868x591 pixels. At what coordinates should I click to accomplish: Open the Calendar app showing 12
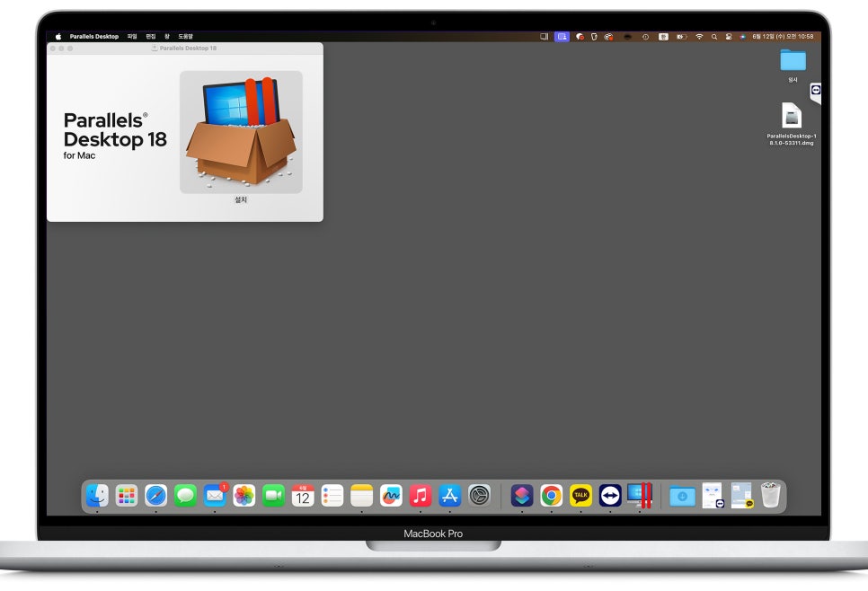303,495
